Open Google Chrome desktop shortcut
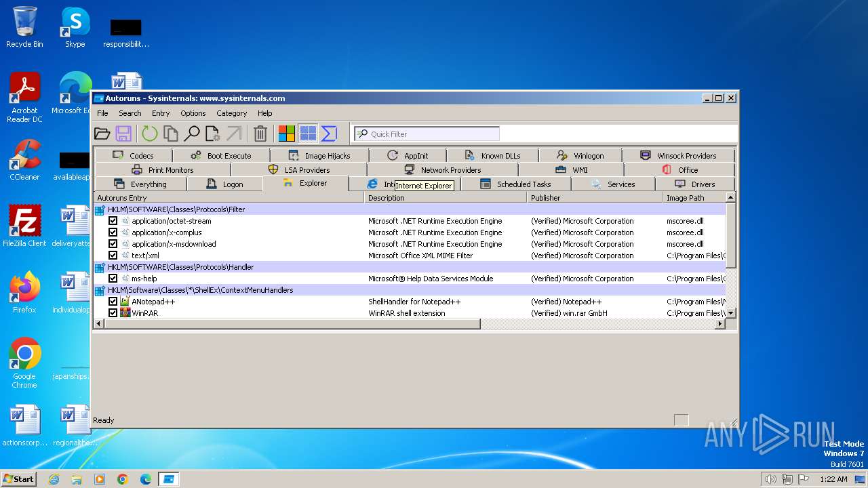 24,363
